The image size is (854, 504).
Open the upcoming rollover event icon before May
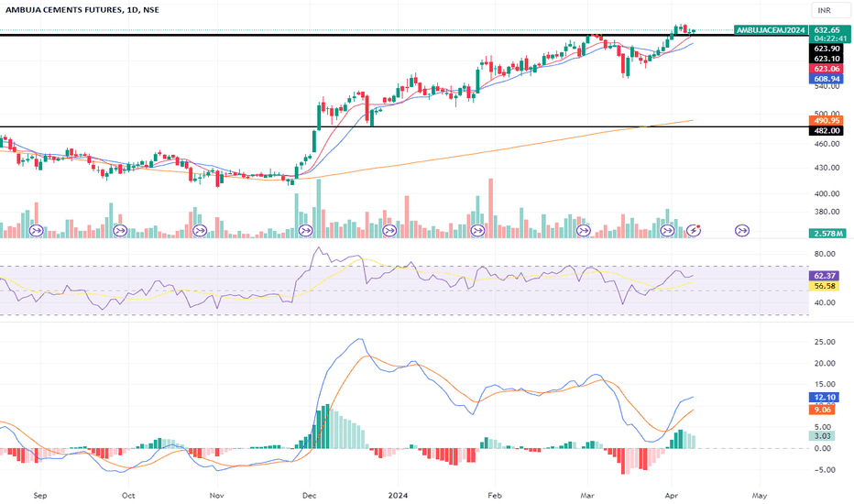click(742, 231)
